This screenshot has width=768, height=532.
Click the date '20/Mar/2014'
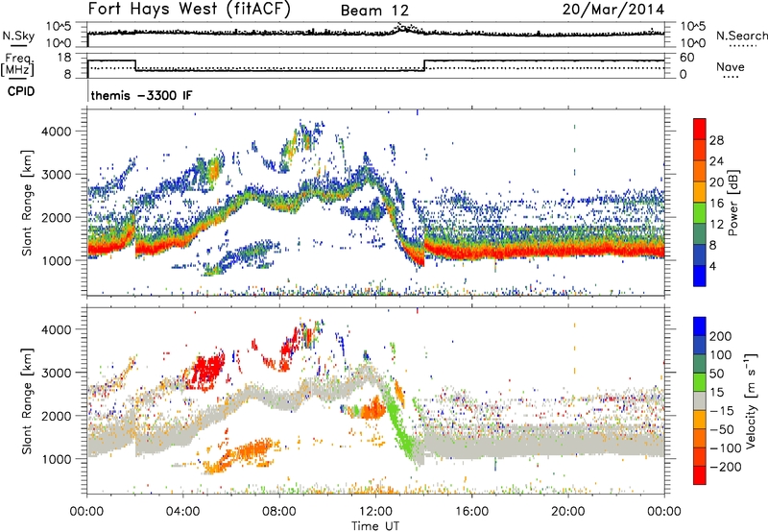tap(613, 9)
